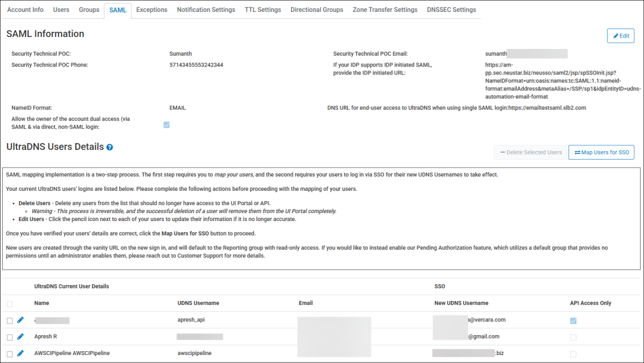Open help icon beside UltraDNS Users Details

110,147
